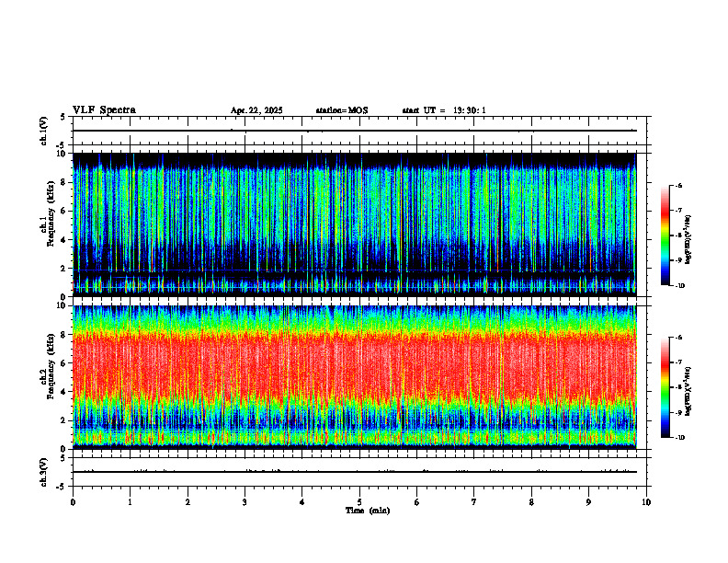
Task: Click time-axis tick label '8'
Action: click(x=531, y=502)
